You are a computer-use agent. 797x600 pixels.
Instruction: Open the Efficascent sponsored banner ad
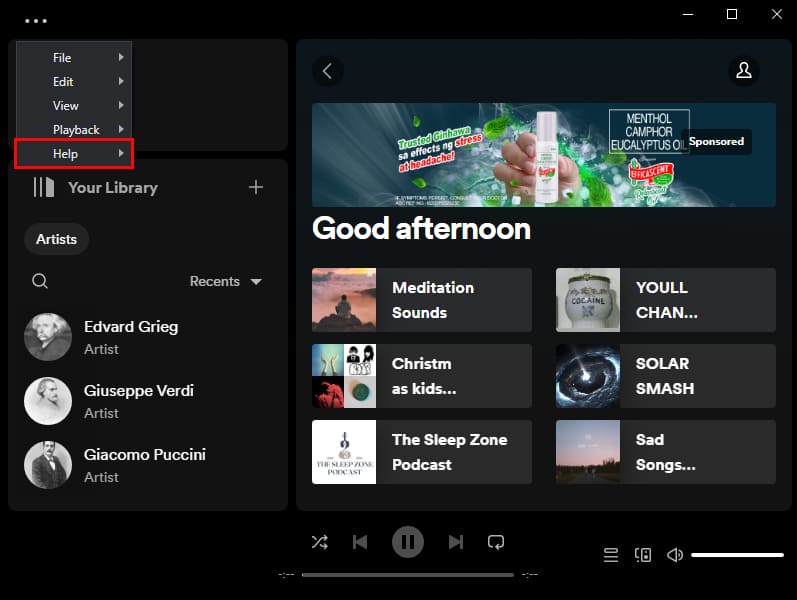pyautogui.click(x=543, y=155)
